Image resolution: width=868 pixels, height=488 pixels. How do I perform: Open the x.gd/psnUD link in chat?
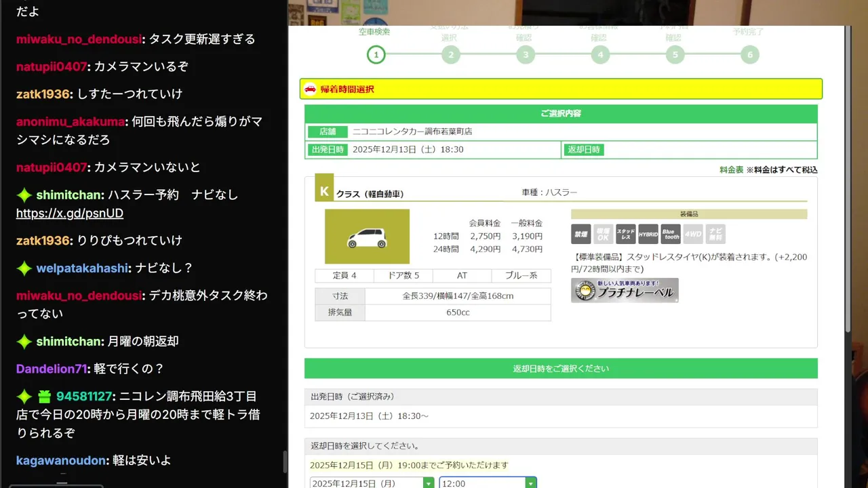70,213
